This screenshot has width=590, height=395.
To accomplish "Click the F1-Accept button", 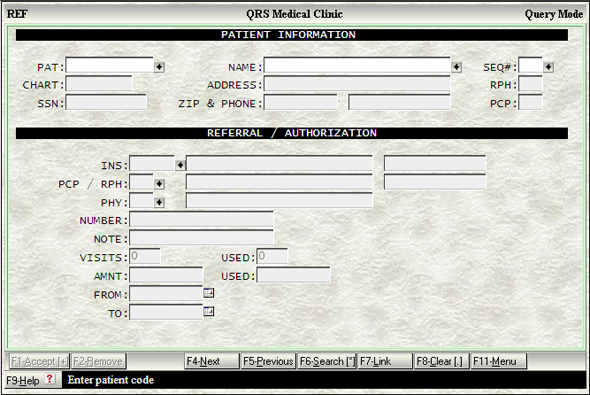I will [x=40, y=361].
